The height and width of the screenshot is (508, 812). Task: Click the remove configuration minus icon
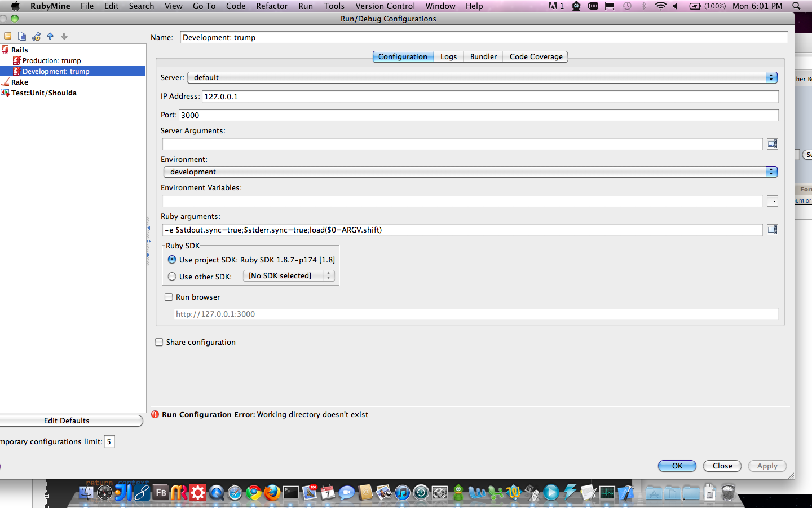point(8,36)
